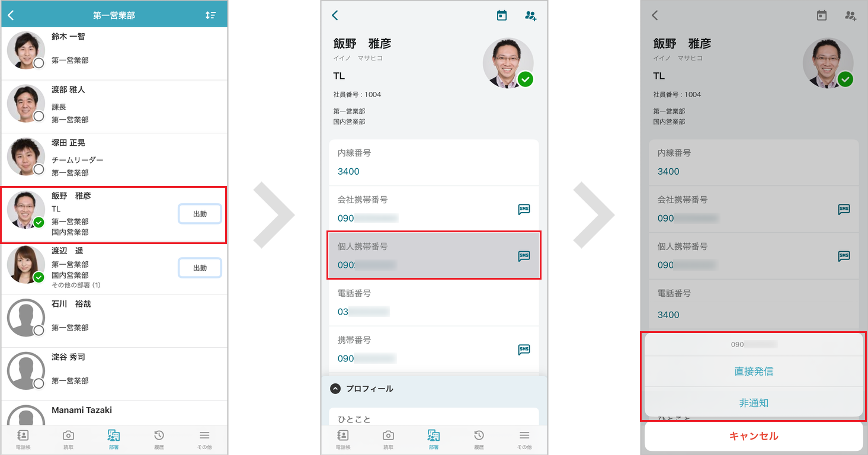Viewport: 868px width, 455px height.
Task: Tap back arrow in right dimmed screen
Action: point(655,15)
